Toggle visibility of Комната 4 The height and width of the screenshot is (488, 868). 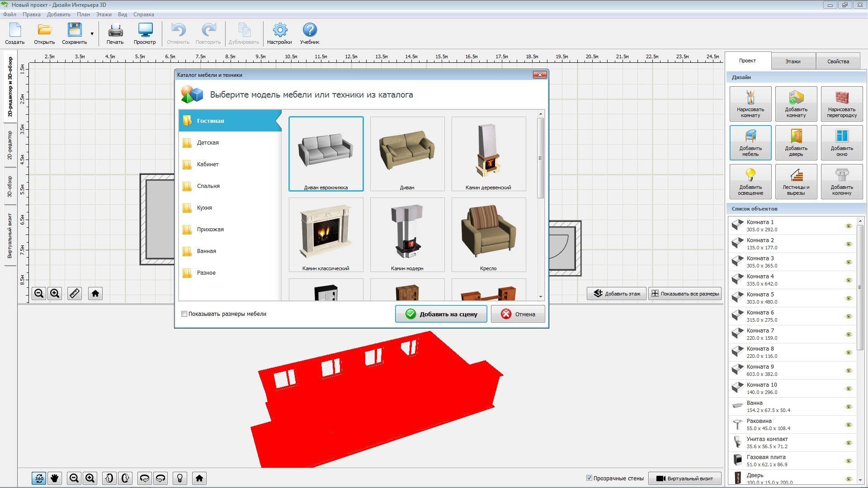pyautogui.click(x=849, y=280)
